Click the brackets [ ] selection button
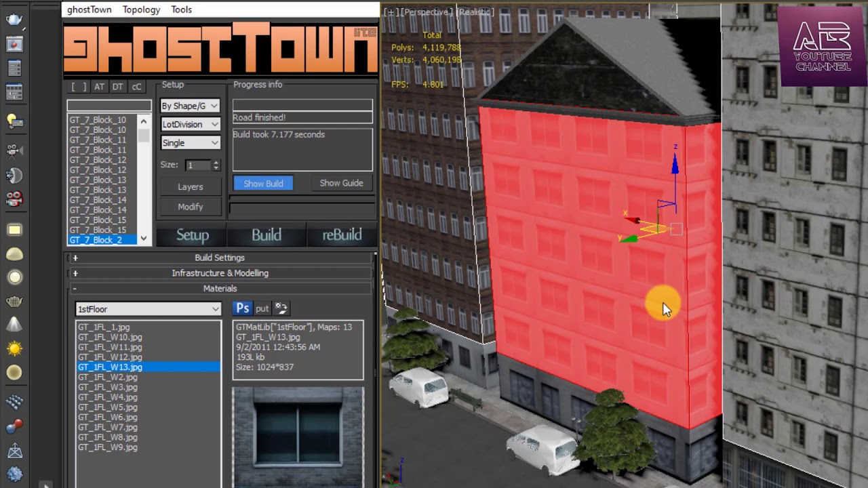868x488 pixels. coord(79,87)
